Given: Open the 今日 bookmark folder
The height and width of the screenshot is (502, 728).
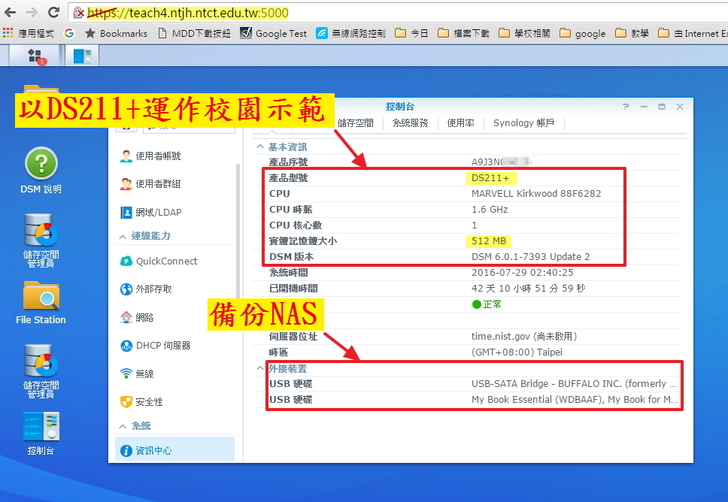Looking at the screenshot, I should 411,33.
